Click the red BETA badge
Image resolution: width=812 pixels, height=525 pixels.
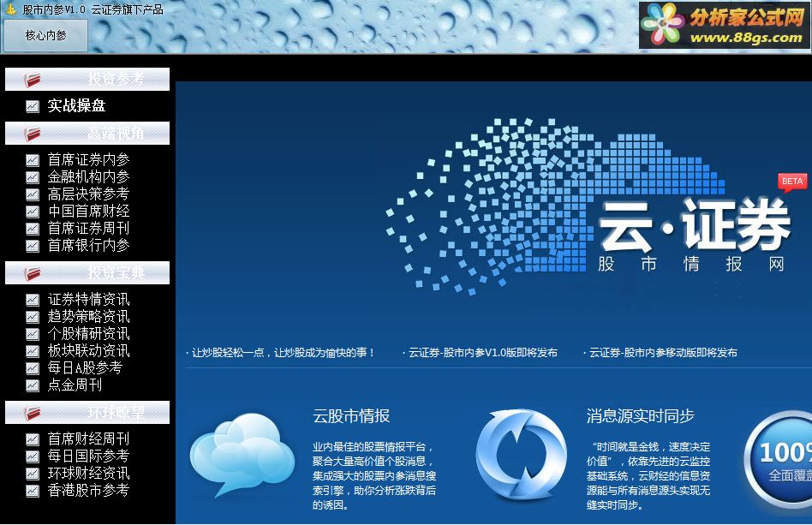point(792,182)
